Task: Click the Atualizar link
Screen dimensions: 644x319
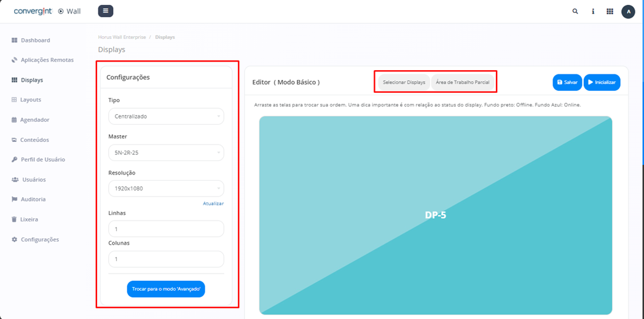Action: pyautogui.click(x=213, y=203)
